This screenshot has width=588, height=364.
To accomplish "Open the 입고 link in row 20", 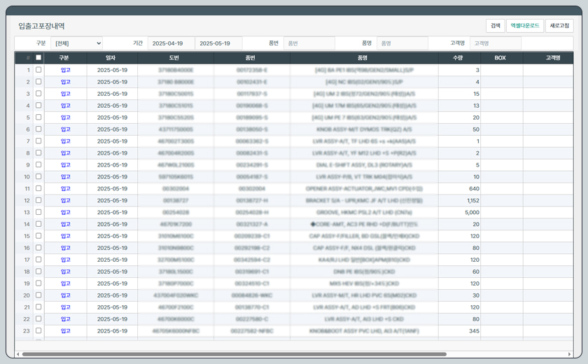I will pos(66,295).
